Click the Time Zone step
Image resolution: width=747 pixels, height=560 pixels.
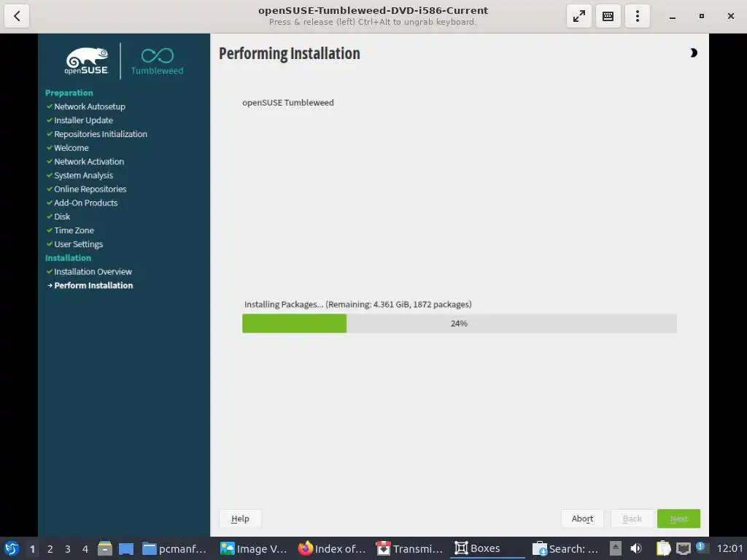(x=74, y=230)
